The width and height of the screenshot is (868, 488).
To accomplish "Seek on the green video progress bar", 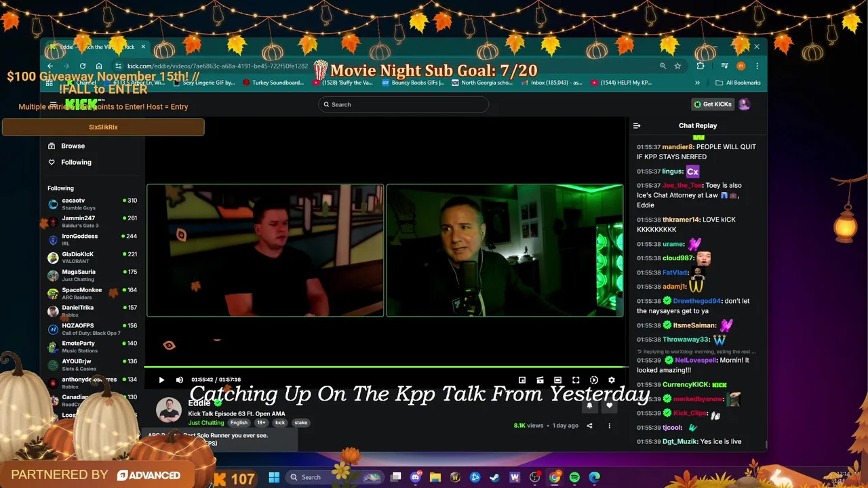I will click(x=387, y=367).
